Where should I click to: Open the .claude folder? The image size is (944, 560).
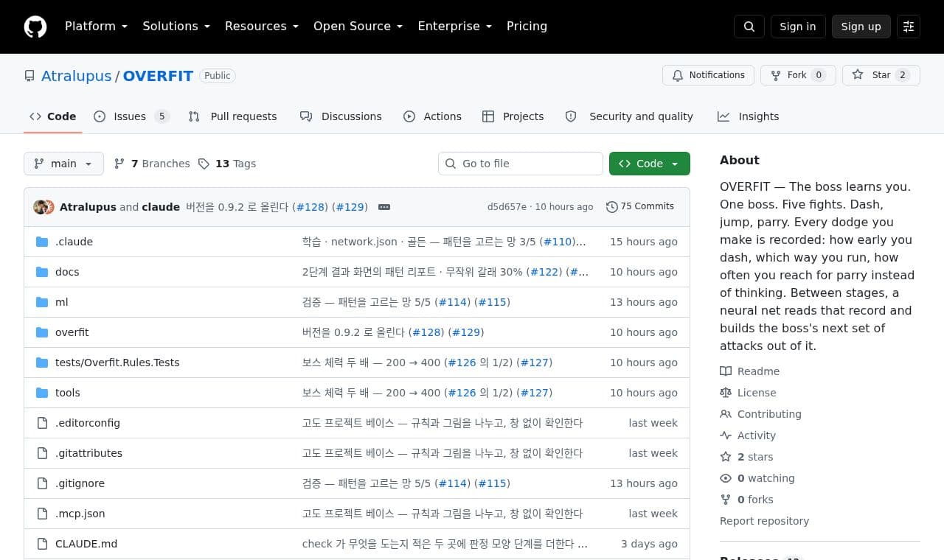point(74,242)
